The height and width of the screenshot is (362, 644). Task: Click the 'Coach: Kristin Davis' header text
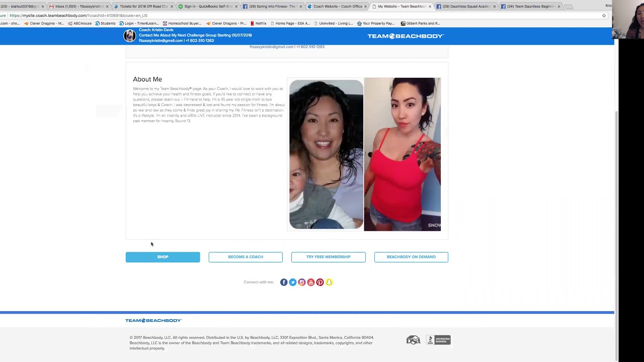coord(156,30)
